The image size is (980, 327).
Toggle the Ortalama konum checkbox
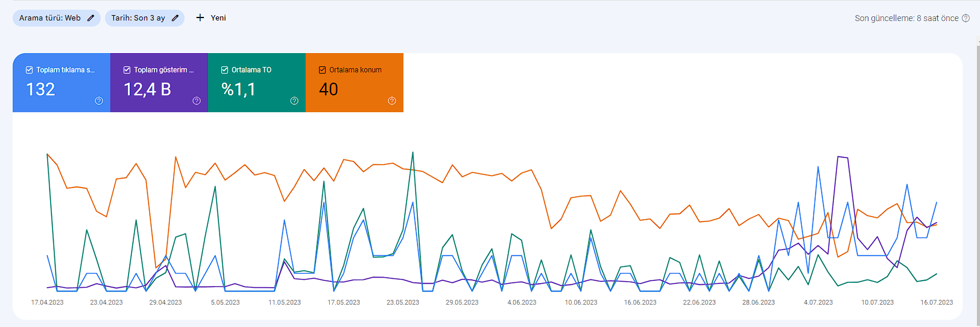click(x=322, y=70)
